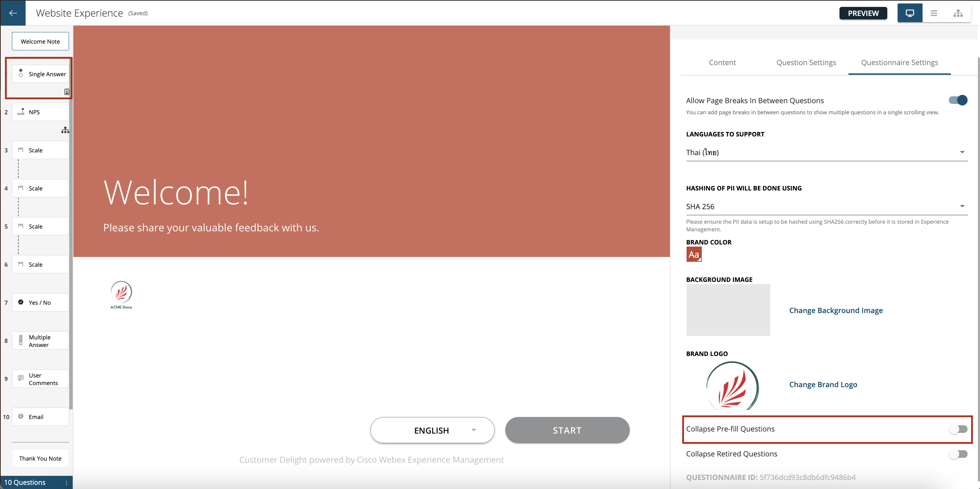Select the Multiple Answer question 8
The width and height of the screenshot is (980, 489).
[40, 340]
